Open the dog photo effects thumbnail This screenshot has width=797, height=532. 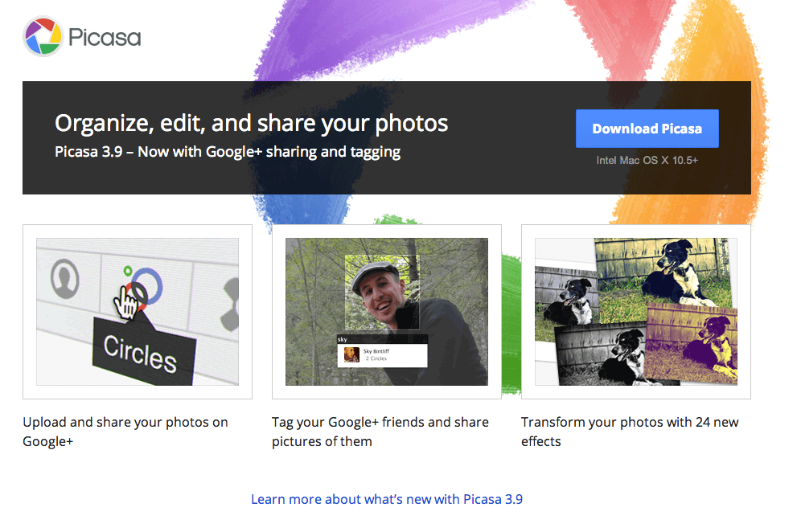(636, 312)
